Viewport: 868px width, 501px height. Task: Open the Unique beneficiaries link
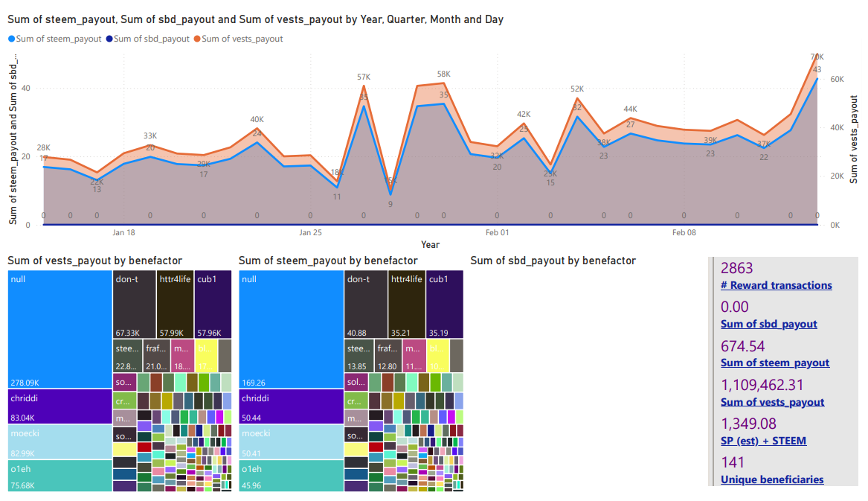[x=771, y=480]
